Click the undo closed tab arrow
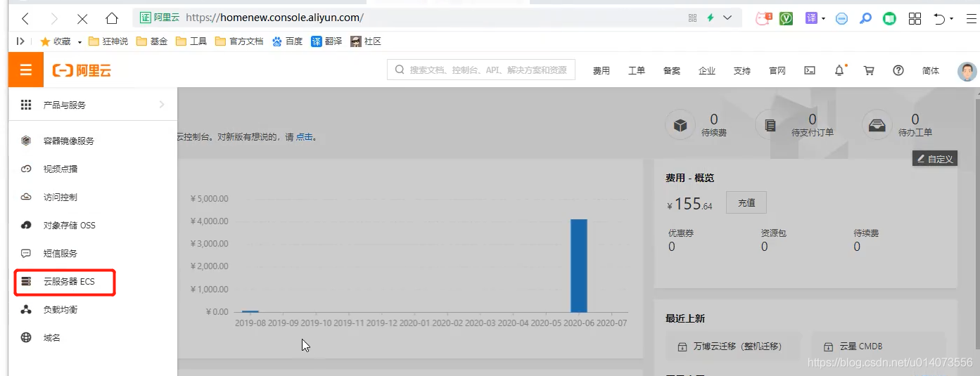Viewport: 980px width, 376px height. pos(939,19)
